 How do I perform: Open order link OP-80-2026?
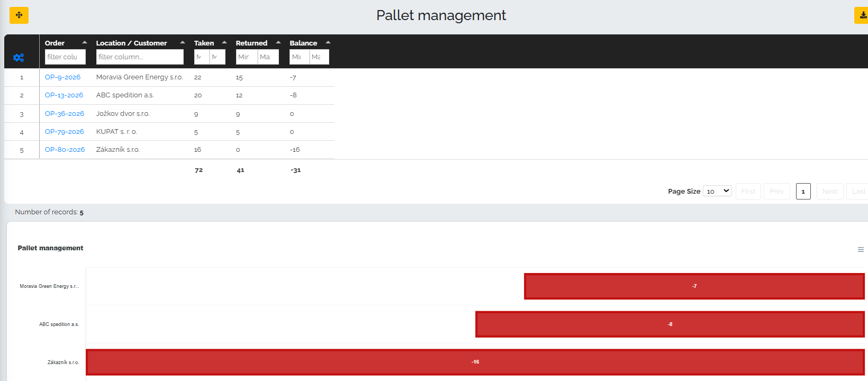(x=65, y=150)
